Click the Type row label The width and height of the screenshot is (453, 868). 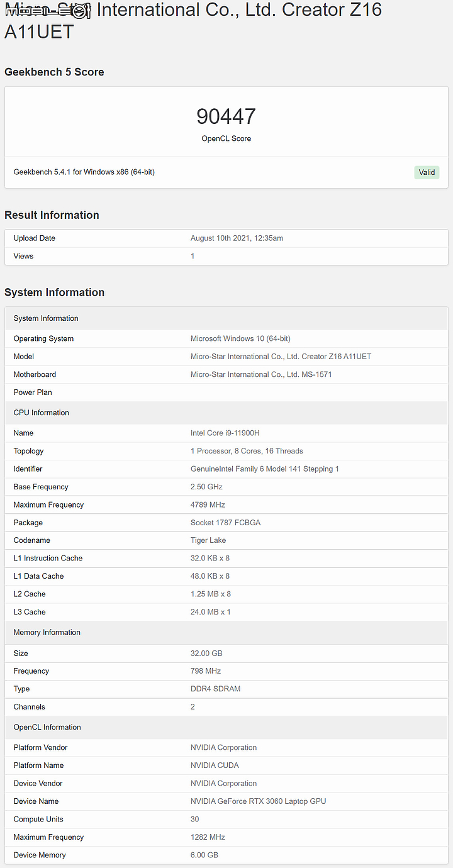(x=21, y=689)
